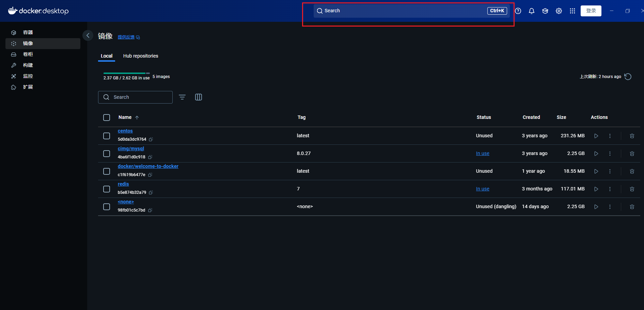Check the redis image checkbox

(x=107, y=189)
